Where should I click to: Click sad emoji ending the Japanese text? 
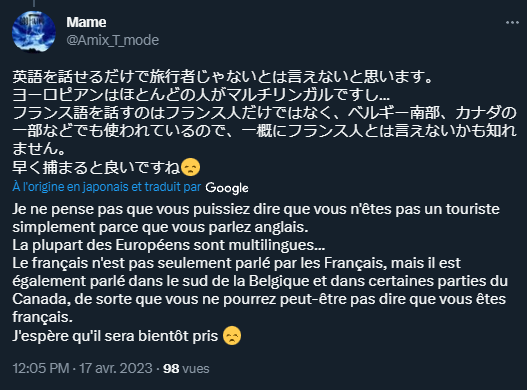191,167
